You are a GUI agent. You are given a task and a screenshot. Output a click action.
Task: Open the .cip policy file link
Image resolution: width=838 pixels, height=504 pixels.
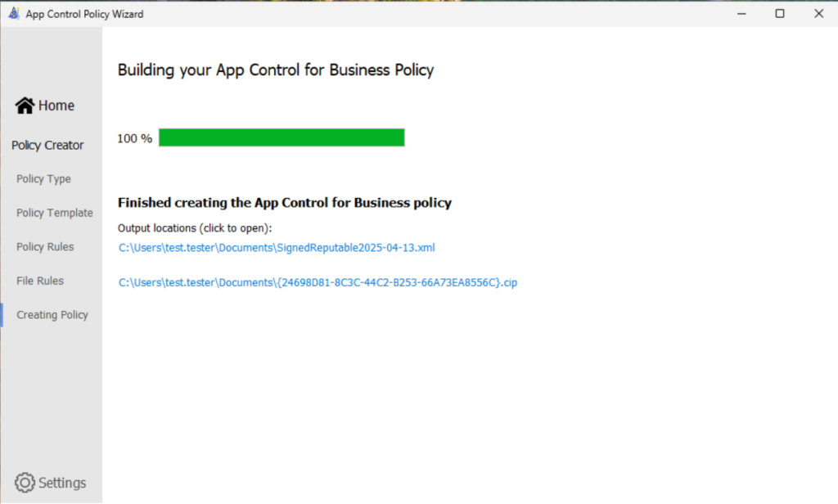pos(318,282)
